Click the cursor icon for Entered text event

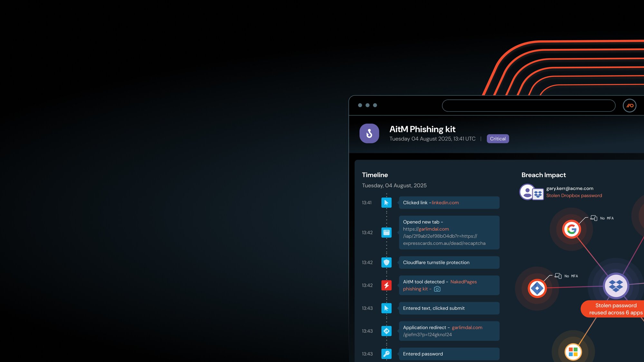[x=386, y=308]
